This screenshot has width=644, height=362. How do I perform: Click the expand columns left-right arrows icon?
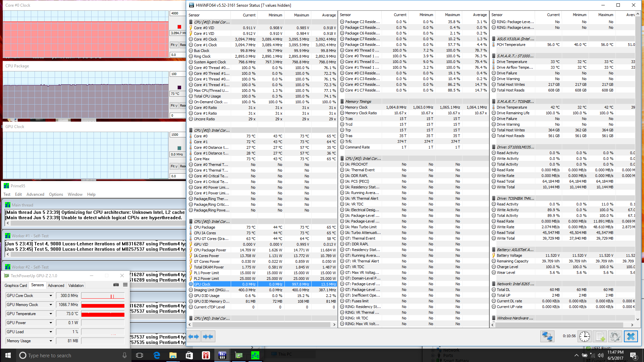coord(194,337)
